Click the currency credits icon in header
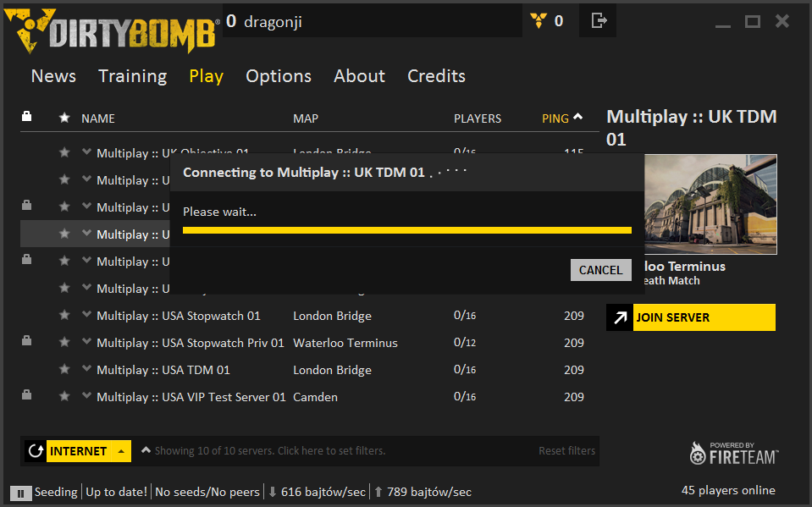This screenshot has height=507, width=812. (538, 21)
